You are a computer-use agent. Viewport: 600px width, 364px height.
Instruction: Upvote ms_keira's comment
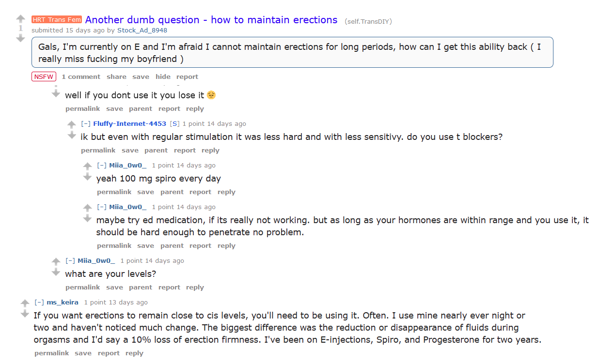(25, 303)
